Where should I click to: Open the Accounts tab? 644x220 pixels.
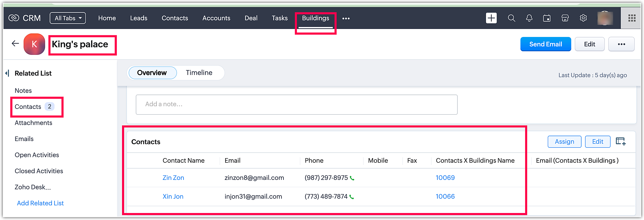tap(216, 18)
